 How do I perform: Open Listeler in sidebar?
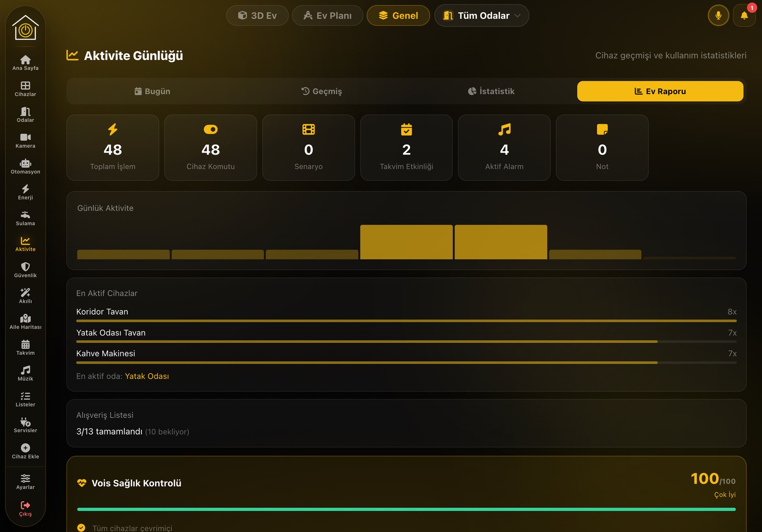(x=25, y=399)
